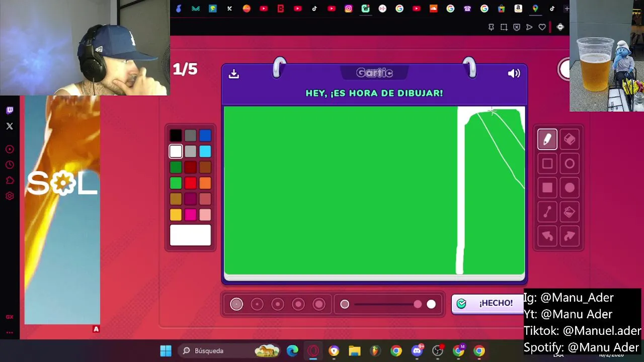Pick the dark green color swatch

pos(176,167)
